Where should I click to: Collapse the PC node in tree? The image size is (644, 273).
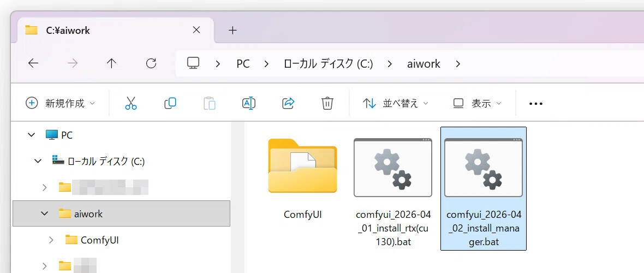[x=31, y=134]
